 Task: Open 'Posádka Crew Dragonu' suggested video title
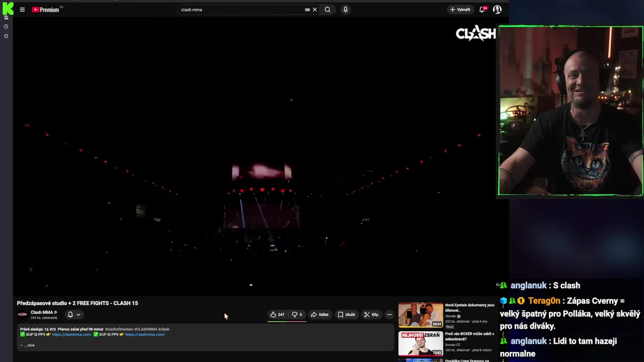point(467,360)
